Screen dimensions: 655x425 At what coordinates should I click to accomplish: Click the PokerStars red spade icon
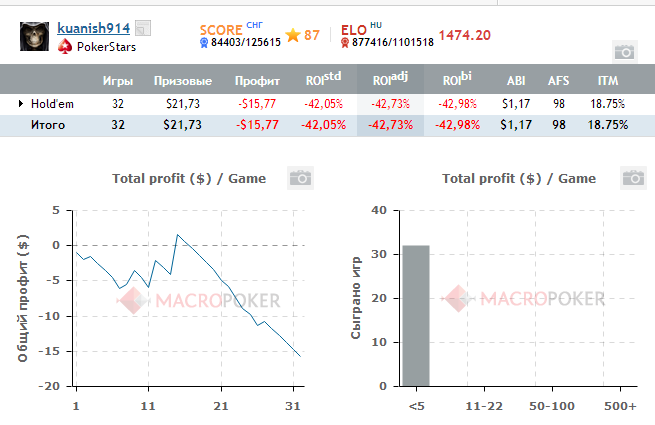(x=66, y=46)
